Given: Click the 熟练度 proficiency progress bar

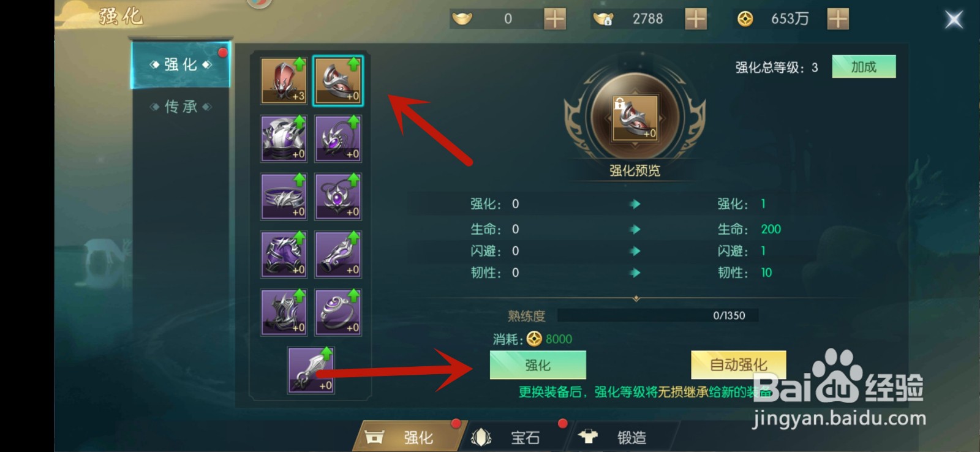Looking at the screenshot, I should (658, 315).
